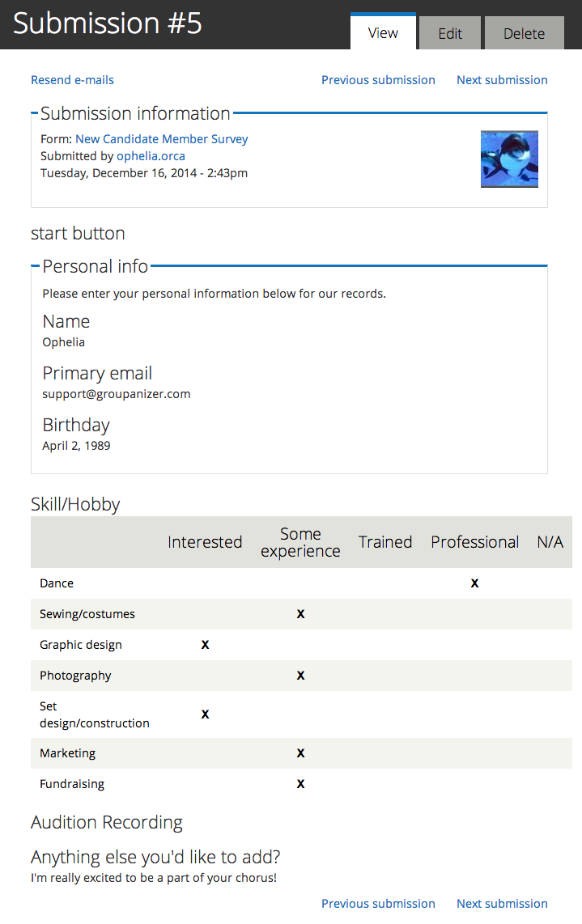Image resolution: width=582 pixels, height=924 pixels.
Task: Click the orca profile picture thumbnail
Action: 509,159
